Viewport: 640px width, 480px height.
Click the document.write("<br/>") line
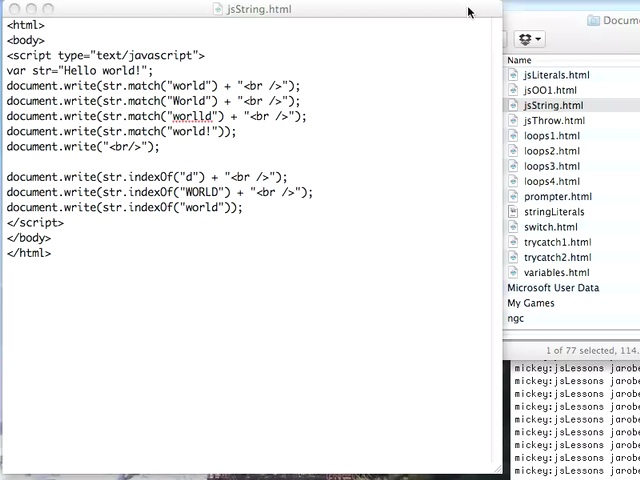tap(83, 147)
